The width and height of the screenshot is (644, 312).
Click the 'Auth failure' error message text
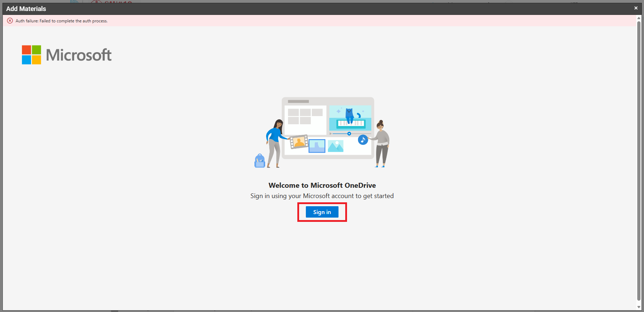(61, 21)
